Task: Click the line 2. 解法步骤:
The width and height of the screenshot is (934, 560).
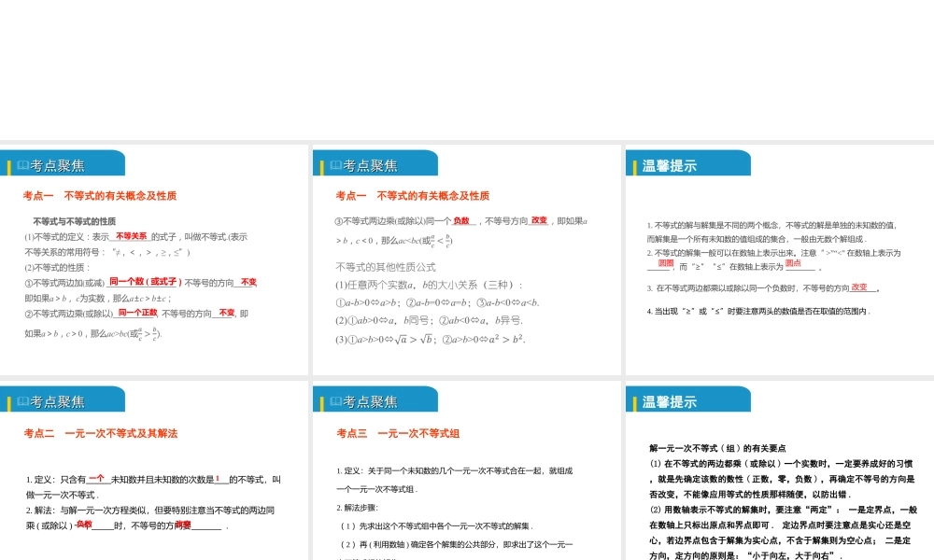Action: (x=358, y=508)
